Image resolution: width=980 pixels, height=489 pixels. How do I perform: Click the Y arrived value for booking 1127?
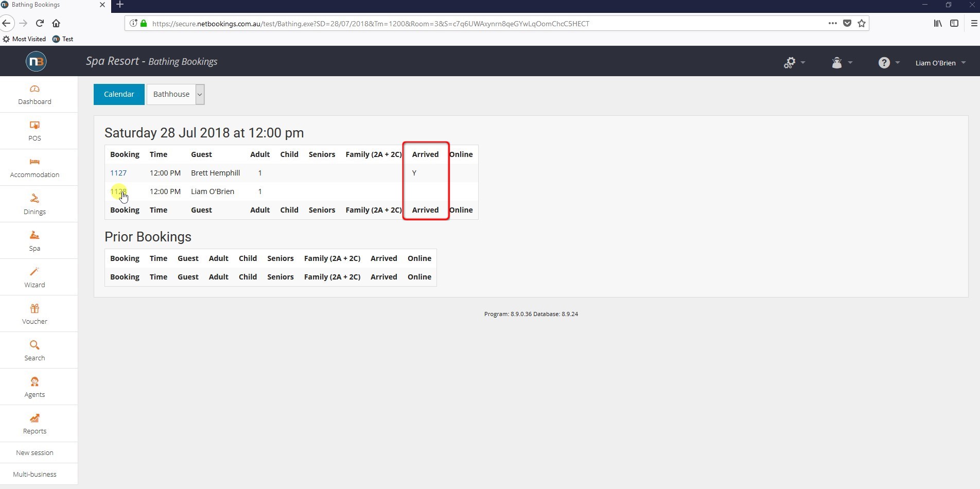click(414, 173)
